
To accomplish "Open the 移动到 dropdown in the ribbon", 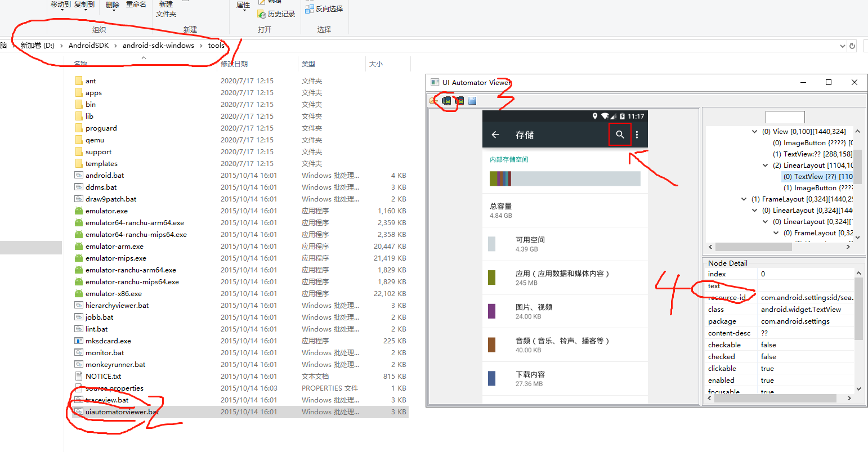I will (61, 11).
